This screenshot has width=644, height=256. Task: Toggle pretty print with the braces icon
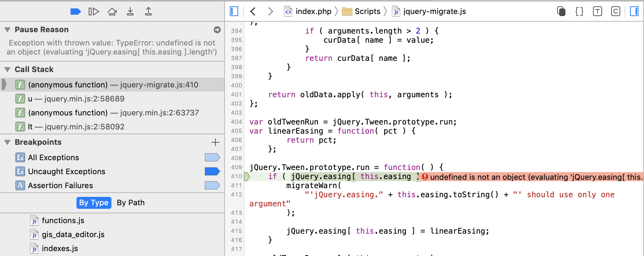point(579,12)
